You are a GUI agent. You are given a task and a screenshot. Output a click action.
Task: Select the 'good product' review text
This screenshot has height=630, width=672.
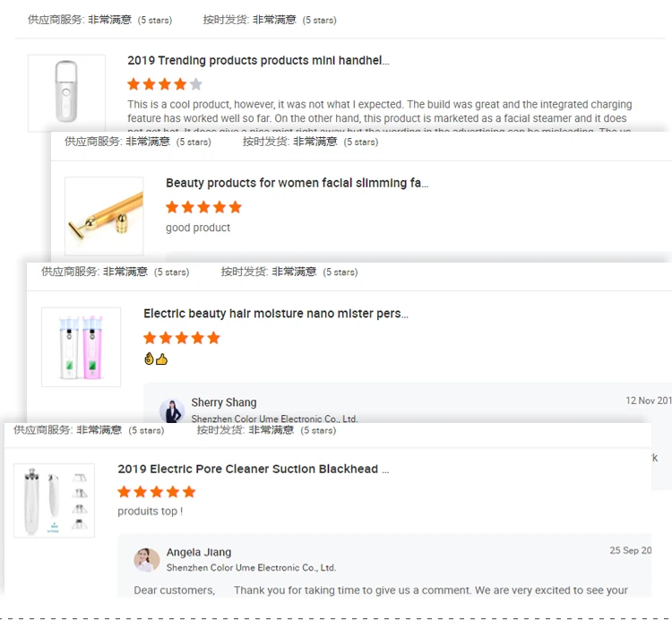coord(198,228)
